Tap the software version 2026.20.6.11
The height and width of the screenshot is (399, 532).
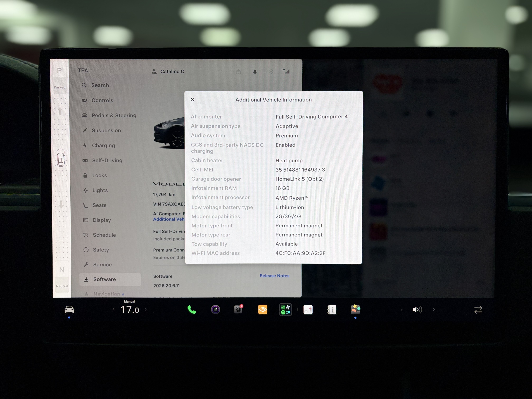(x=166, y=286)
